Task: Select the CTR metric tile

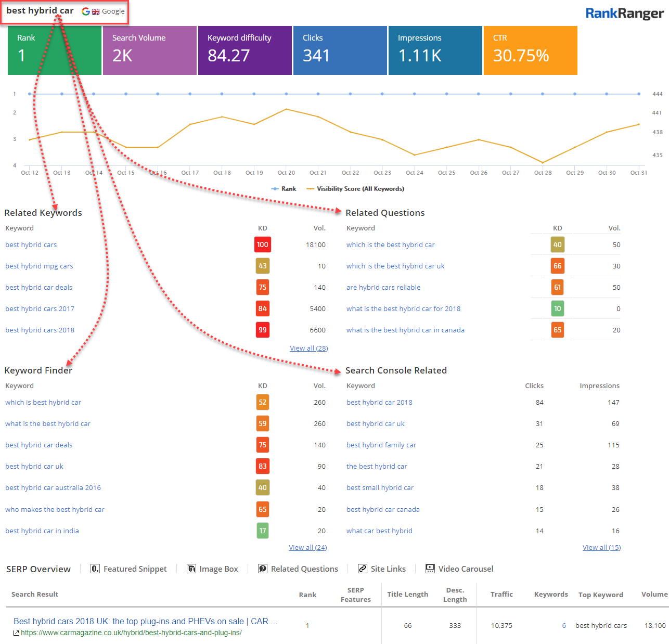Action: 530,50
